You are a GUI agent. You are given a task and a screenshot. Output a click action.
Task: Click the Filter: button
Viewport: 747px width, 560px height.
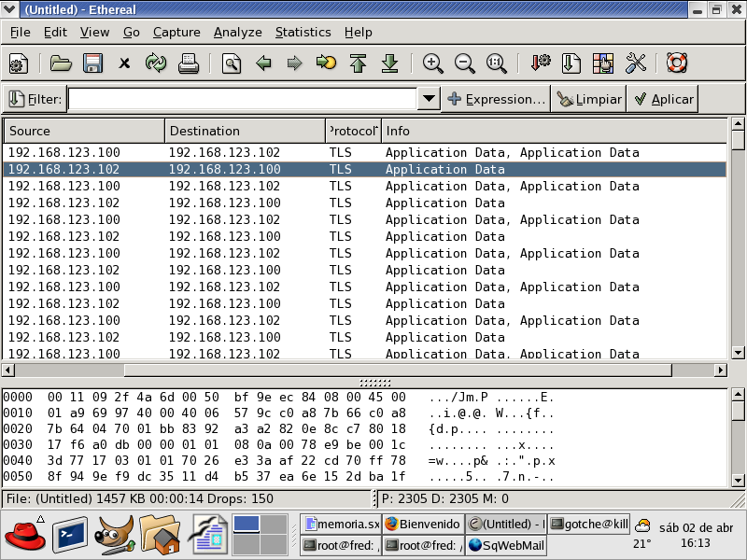[x=35, y=99]
